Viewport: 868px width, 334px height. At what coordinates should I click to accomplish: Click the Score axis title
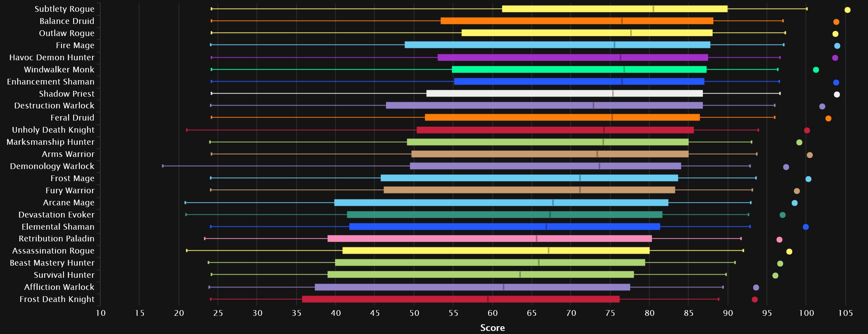(492, 328)
